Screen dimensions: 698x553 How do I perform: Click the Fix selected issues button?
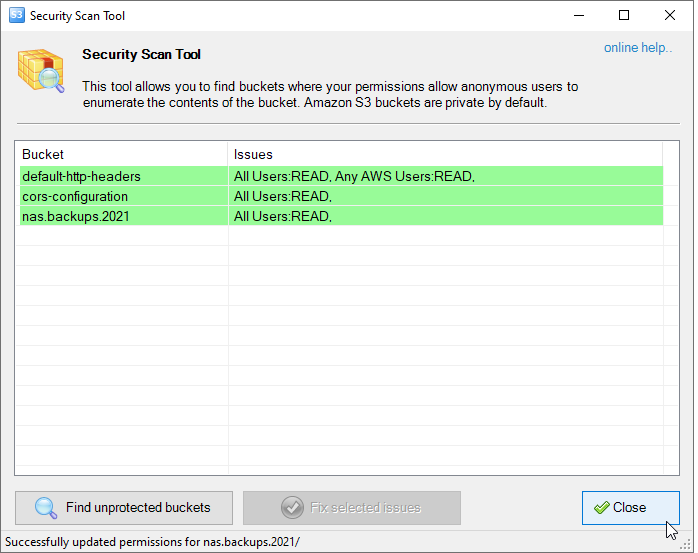click(352, 508)
